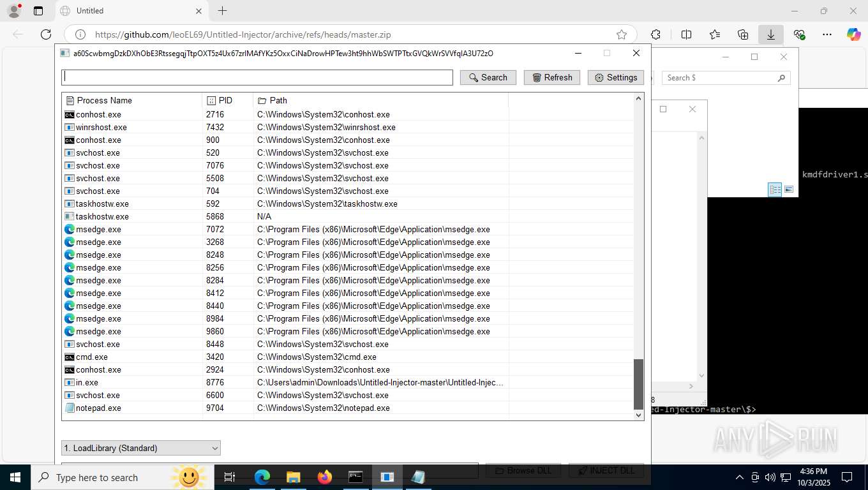Viewport: 868px width, 490px height.
Task: Click the Edge address bar URL
Action: (x=243, y=35)
